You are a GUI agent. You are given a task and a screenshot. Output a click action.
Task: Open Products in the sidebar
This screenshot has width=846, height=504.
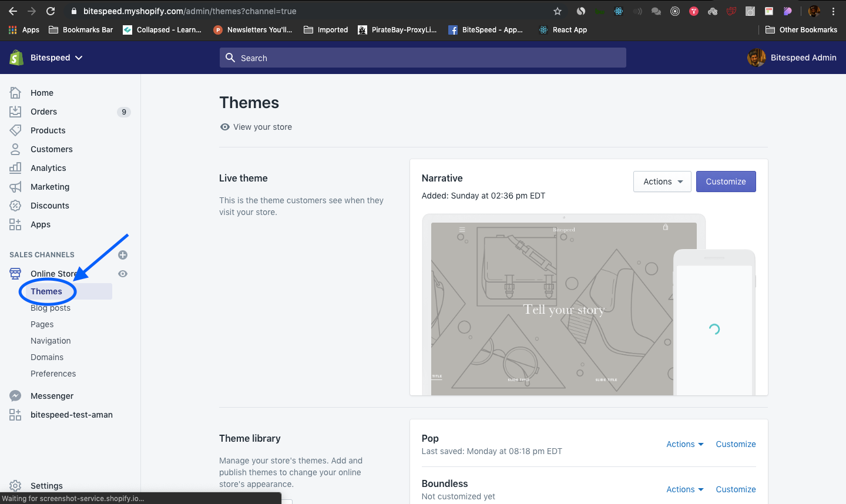48,130
